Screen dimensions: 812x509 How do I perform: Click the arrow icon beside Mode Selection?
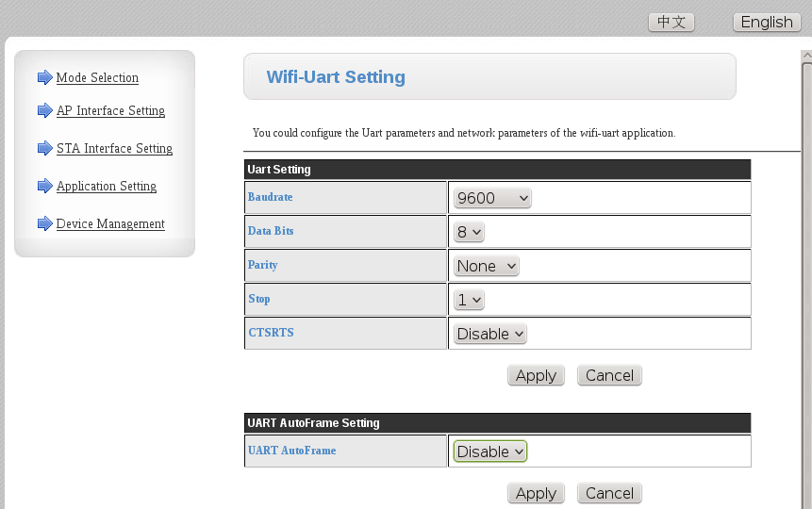pyautogui.click(x=44, y=77)
